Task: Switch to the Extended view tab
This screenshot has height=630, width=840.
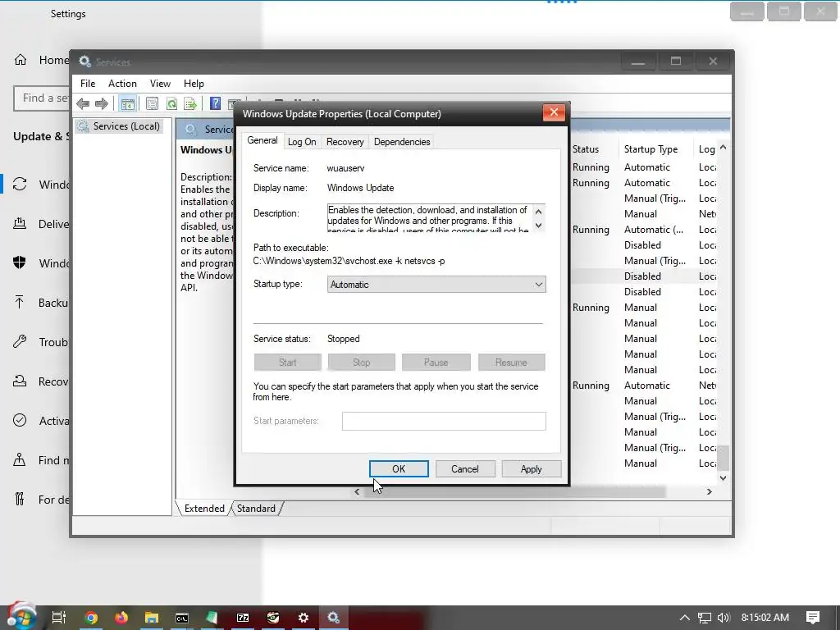Action: click(204, 509)
